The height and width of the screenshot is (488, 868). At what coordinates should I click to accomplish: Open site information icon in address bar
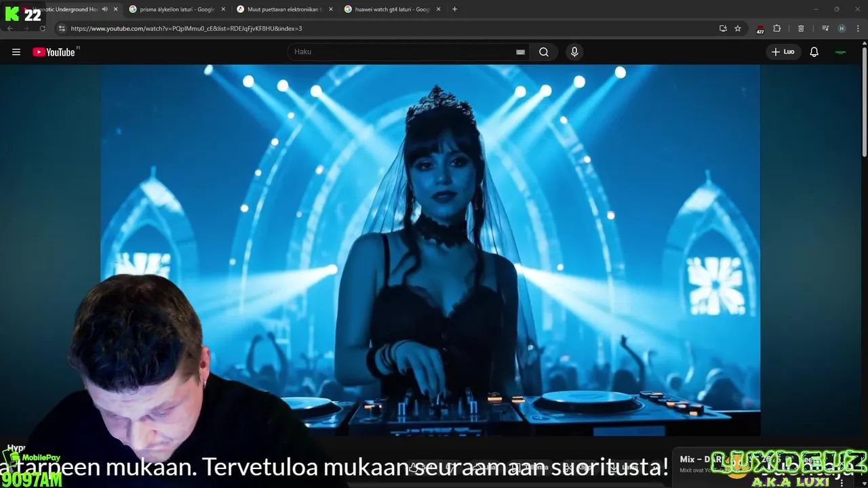pos(62,28)
